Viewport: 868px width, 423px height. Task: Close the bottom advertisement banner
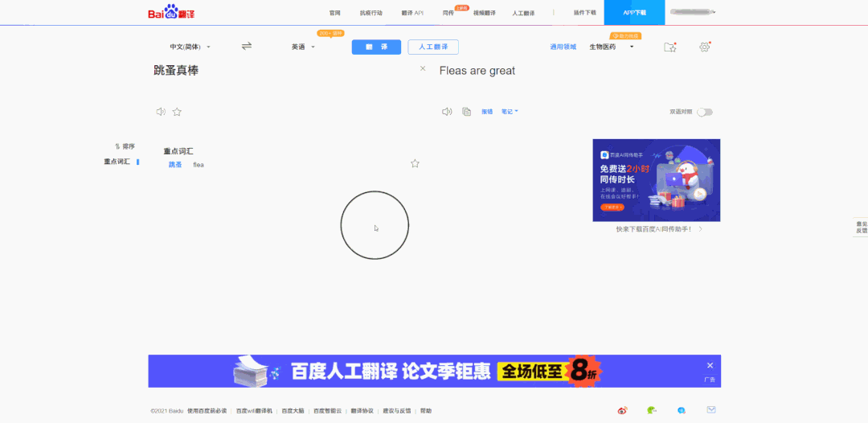tap(710, 365)
